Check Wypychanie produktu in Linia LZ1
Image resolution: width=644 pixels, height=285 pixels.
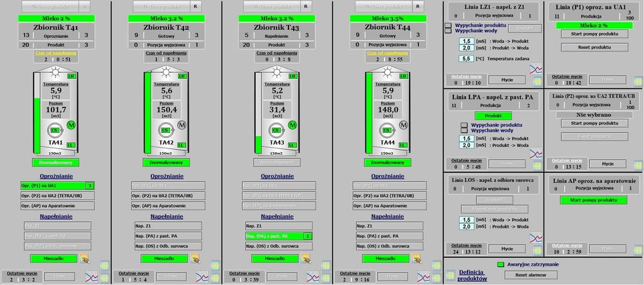tap(448, 25)
